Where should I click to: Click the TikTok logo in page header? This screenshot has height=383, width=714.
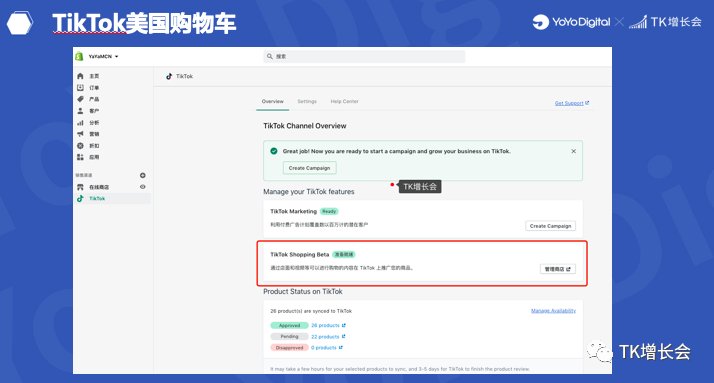tap(169, 76)
